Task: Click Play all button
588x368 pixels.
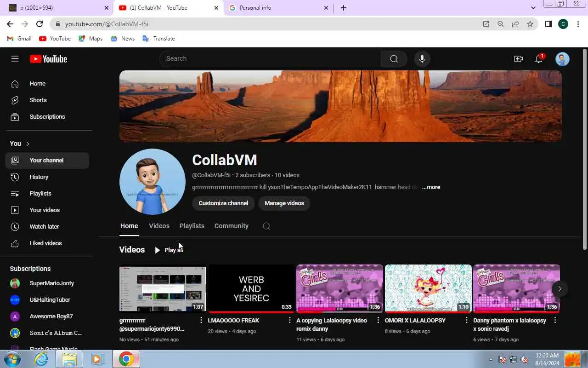Action: tap(169, 250)
